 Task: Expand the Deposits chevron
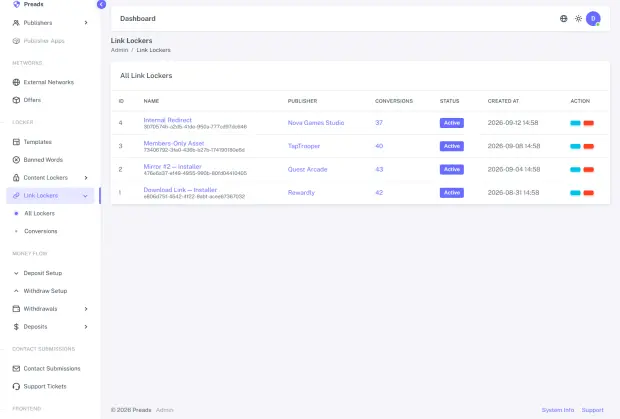point(86,327)
